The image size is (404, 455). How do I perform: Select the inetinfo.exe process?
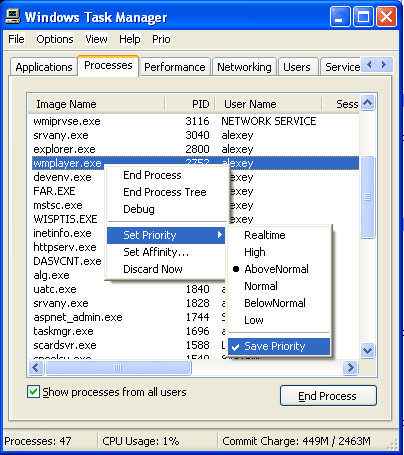[62, 233]
